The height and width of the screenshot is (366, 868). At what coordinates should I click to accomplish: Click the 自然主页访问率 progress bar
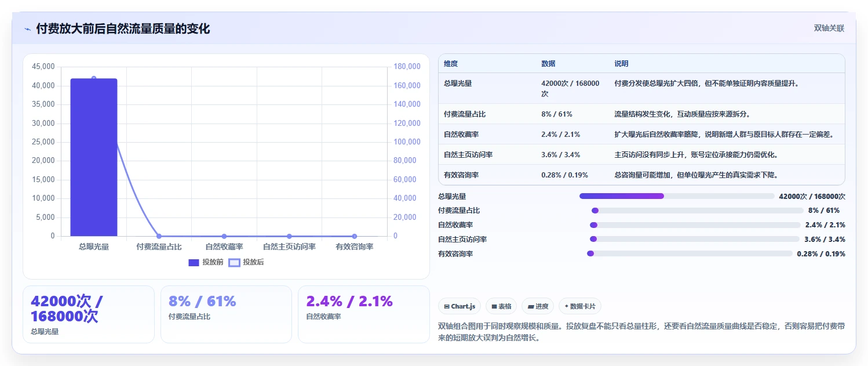click(695, 239)
